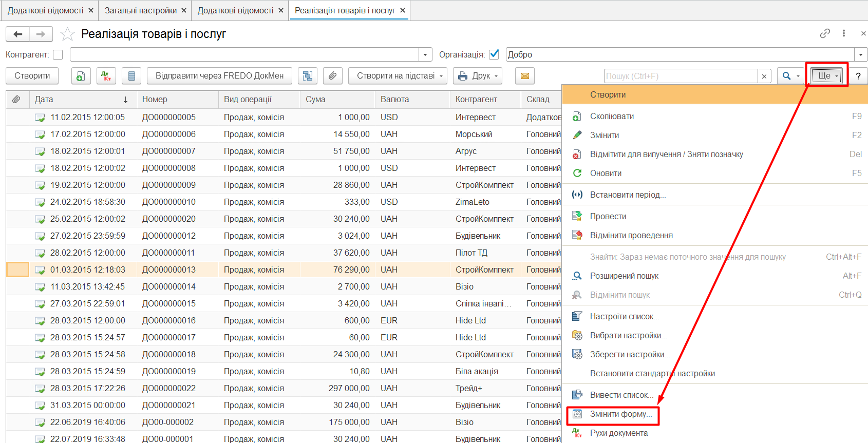The width and height of the screenshot is (868, 443).
Task: Click the icon beside Провести
Action: click(577, 216)
